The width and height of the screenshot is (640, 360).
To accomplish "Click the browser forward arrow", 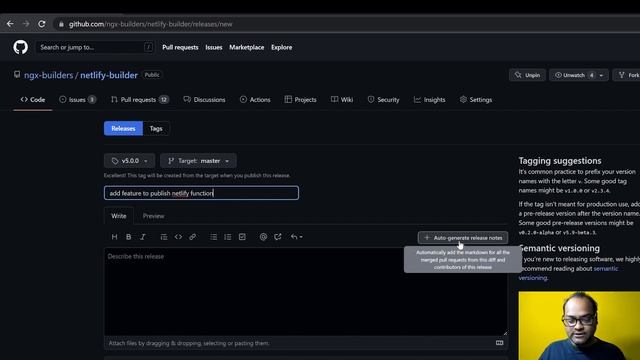I will [26, 24].
